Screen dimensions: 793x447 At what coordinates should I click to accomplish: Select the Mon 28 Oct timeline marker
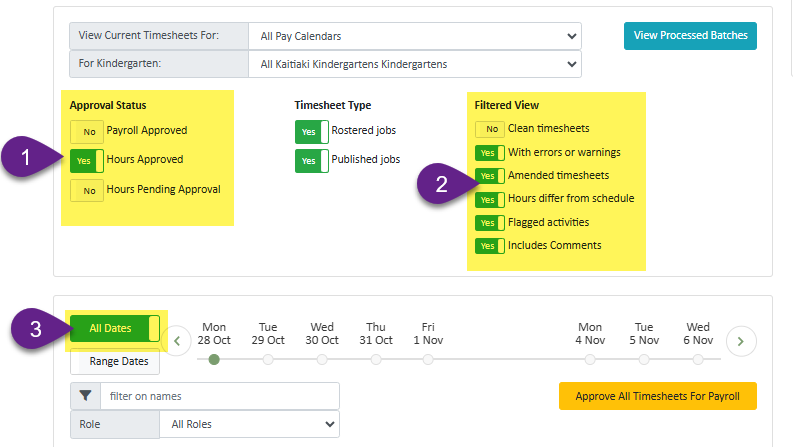click(214, 360)
